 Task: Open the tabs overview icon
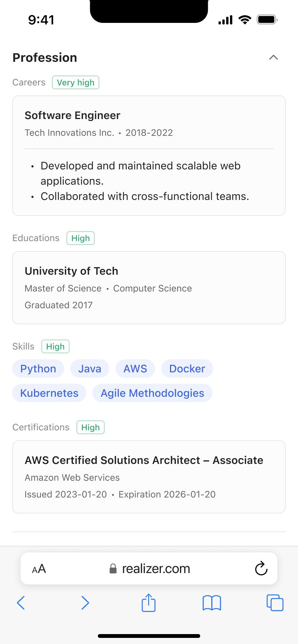275,603
